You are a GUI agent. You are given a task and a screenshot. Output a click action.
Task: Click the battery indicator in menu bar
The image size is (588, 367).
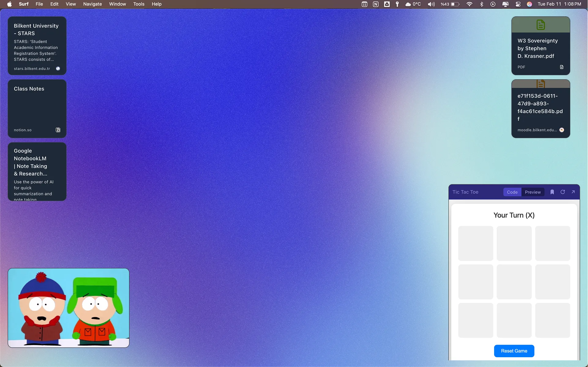(450, 4)
